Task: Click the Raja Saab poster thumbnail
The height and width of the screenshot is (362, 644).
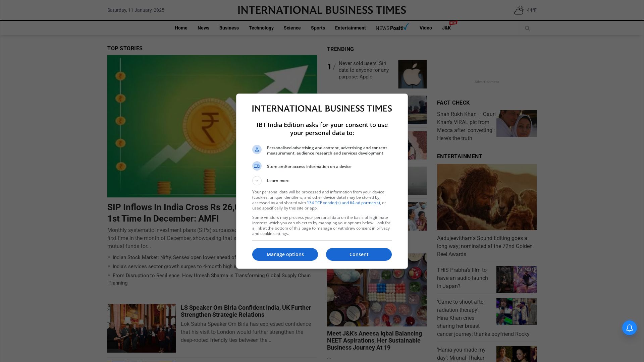Action: pyautogui.click(x=517, y=280)
